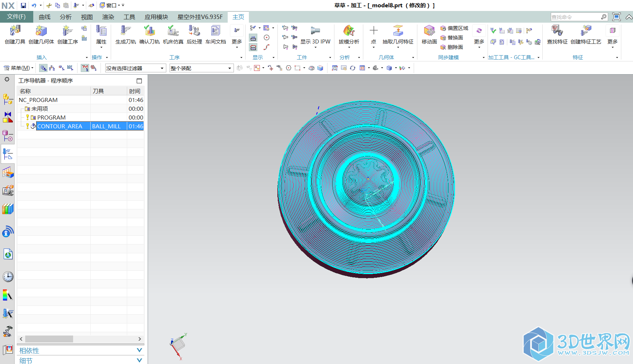The height and width of the screenshot is (364, 633).
Task: Click 抽取几何特征 extract geometry
Action: point(398,35)
